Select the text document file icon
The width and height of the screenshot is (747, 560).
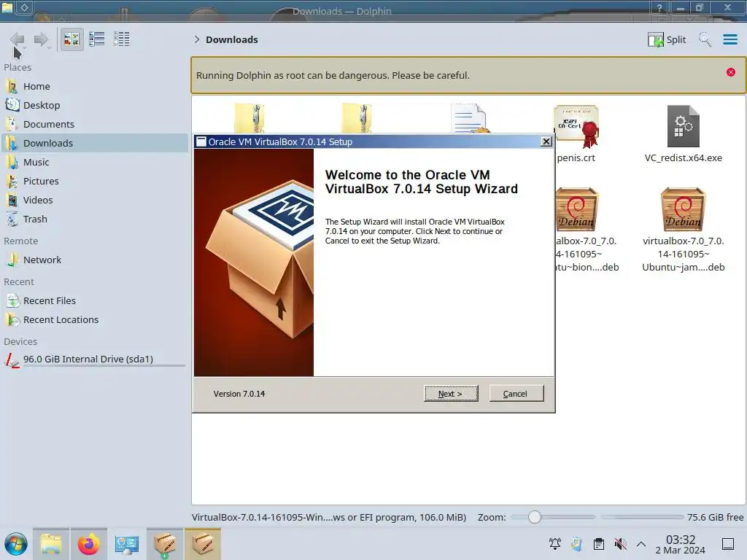point(469,118)
